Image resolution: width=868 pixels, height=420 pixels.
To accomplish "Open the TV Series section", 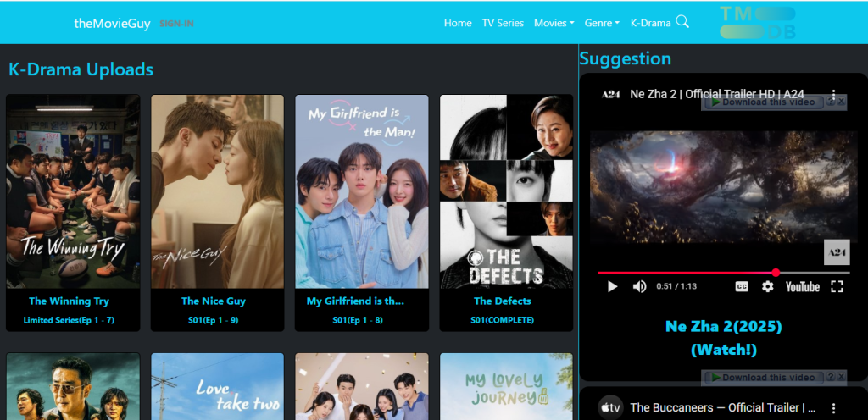I will point(503,23).
